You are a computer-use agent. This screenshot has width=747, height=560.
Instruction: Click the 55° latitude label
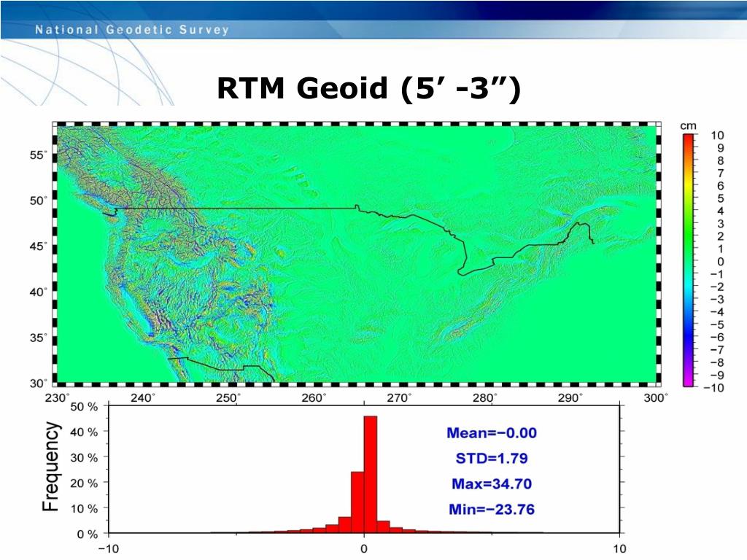pos(39,155)
